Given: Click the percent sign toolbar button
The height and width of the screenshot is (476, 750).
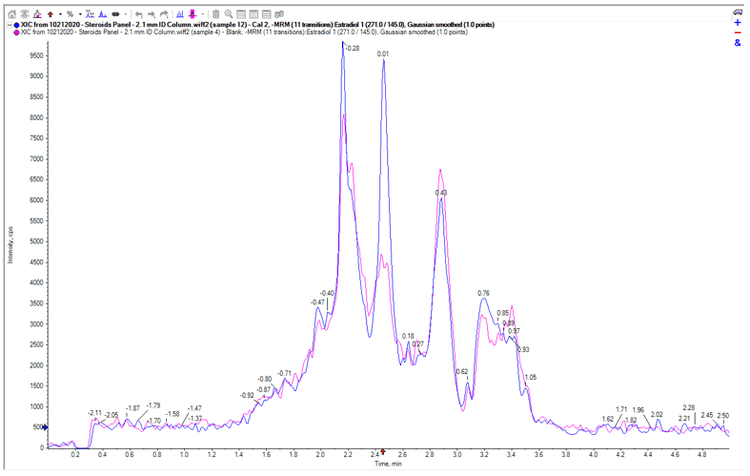Looking at the screenshot, I should tap(70, 14).
